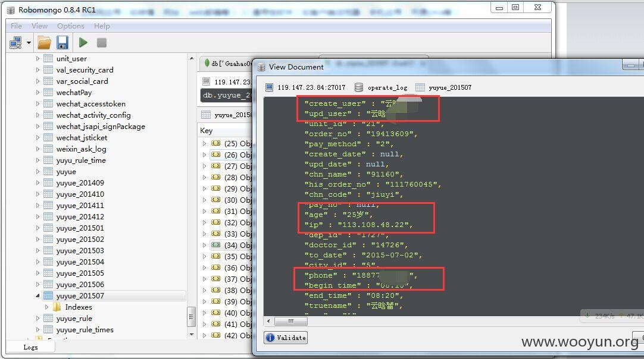Select the yuyue_201506 collection
The height and width of the screenshot is (359, 644).
point(80,284)
